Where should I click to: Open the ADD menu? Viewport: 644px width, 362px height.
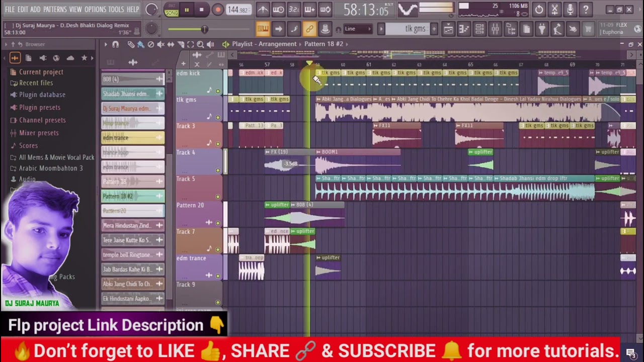(x=35, y=10)
